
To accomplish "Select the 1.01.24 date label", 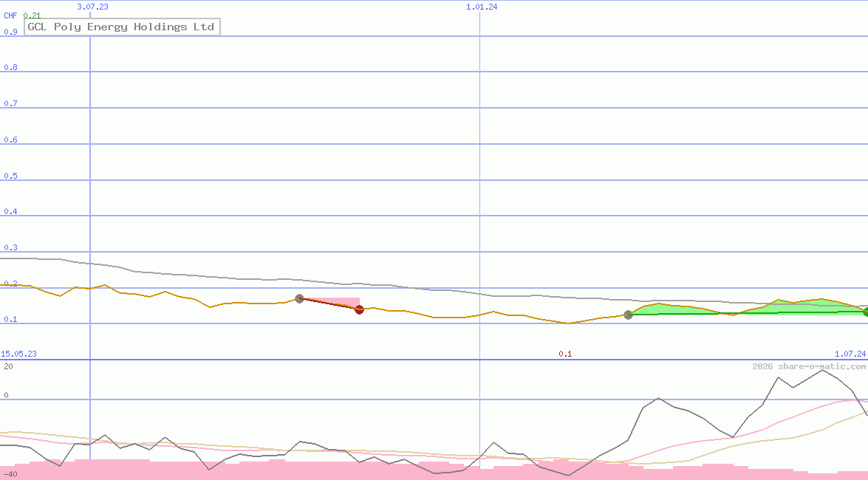I will [x=482, y=7].
